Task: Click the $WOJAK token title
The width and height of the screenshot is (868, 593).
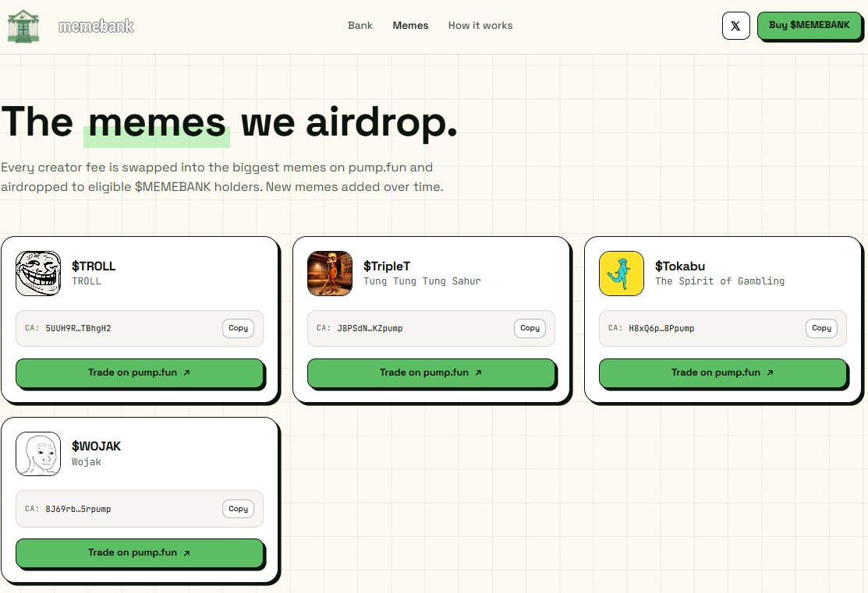Action: (97, 446)
